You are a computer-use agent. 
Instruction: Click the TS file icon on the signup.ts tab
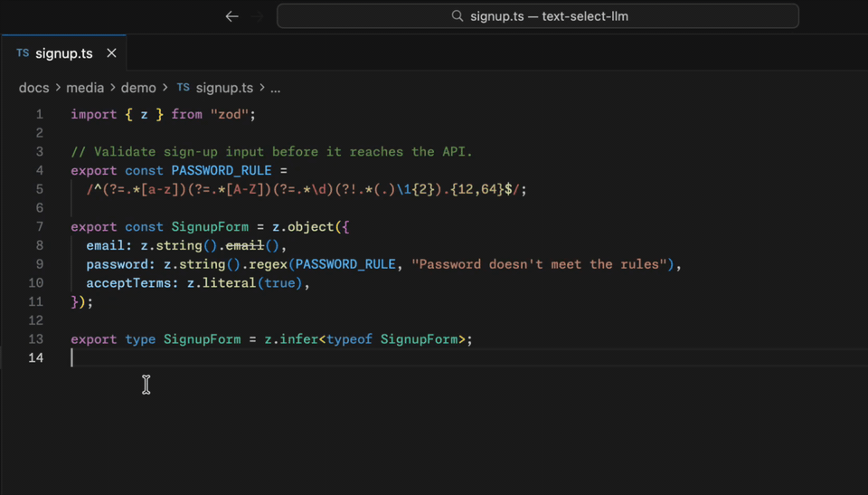pos(22,52)
